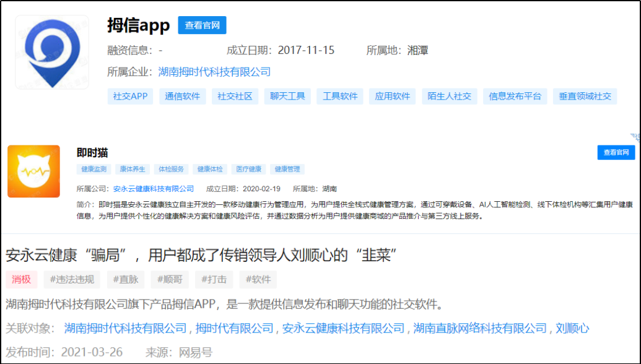Click the 发布时间 2021-03-26 text
The image size is (641, 364).
point(64,352)
